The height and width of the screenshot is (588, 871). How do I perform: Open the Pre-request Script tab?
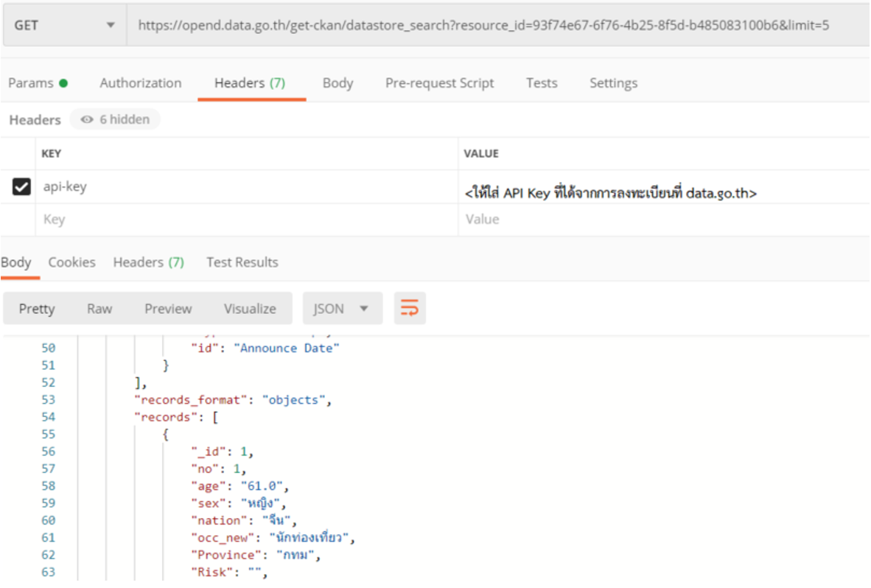[x=439, y=83]
